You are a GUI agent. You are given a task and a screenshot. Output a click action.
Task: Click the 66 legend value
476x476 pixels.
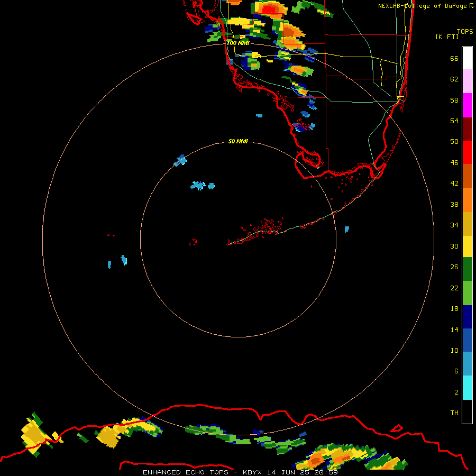[x=454, y=58]
